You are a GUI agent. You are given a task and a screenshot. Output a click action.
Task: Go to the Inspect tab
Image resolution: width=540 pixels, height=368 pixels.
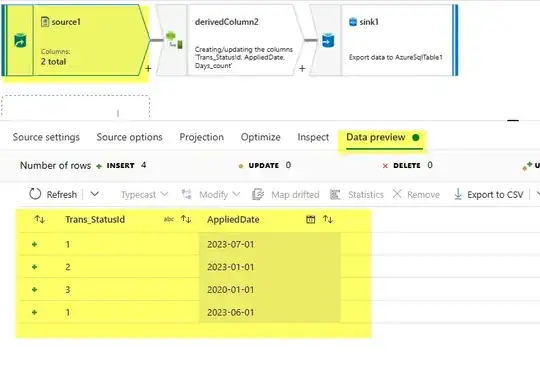[x=313, y=137]
